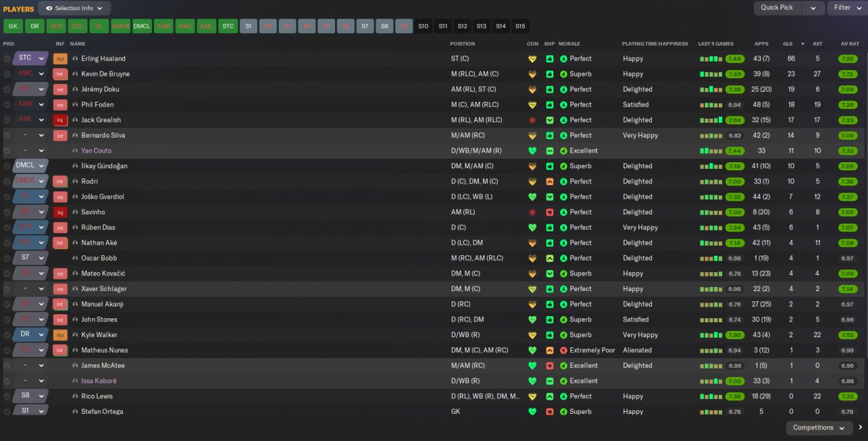868x441 pixels.
Task: Click Kyle Walker's last 5 games bars
Action: coord(711,335)
